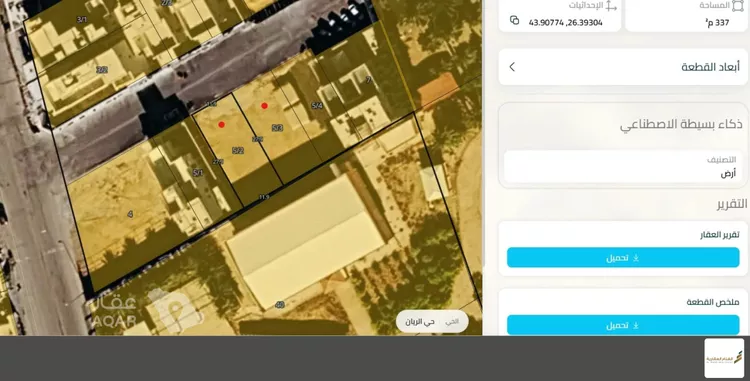
Task: Click the coordinates value 43.90774 ,26.39304
Action: [565, 22]
